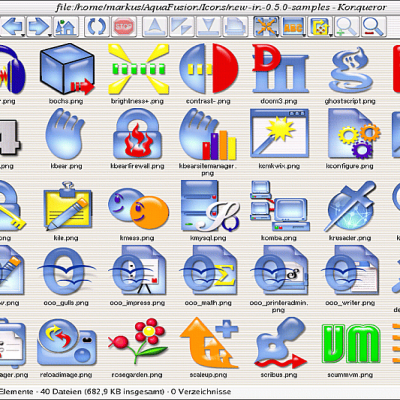Select the rosegarden.png red flower icon
Image resolution: width=400 pixels, height=400 pixels.
pyautogui.click(x=137, y=341)
